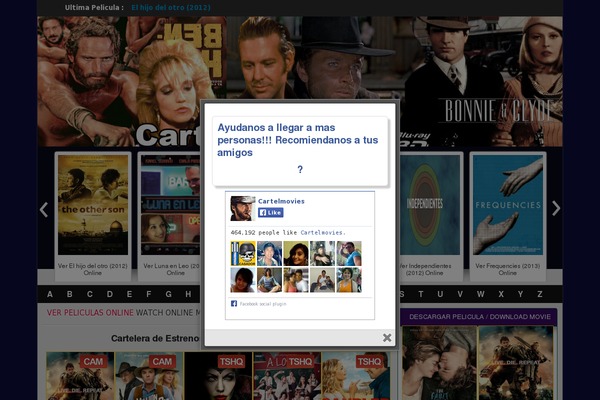Filter movies by letter E

click(129, 294)
